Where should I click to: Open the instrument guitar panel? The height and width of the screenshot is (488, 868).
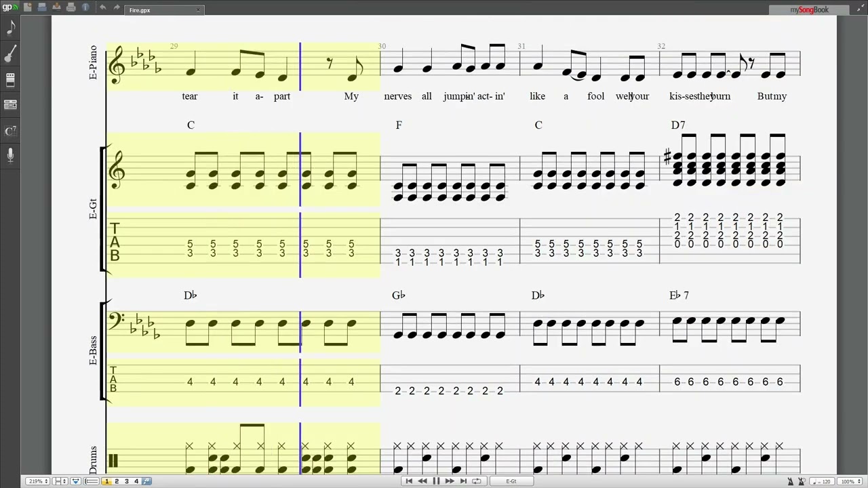tap(10, 54)
